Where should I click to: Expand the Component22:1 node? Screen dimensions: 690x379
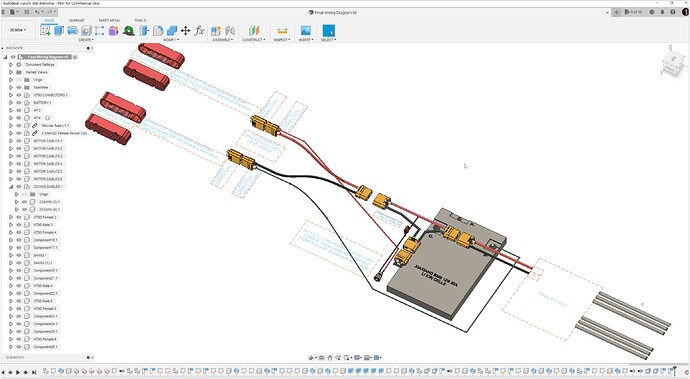click(11, 293)
